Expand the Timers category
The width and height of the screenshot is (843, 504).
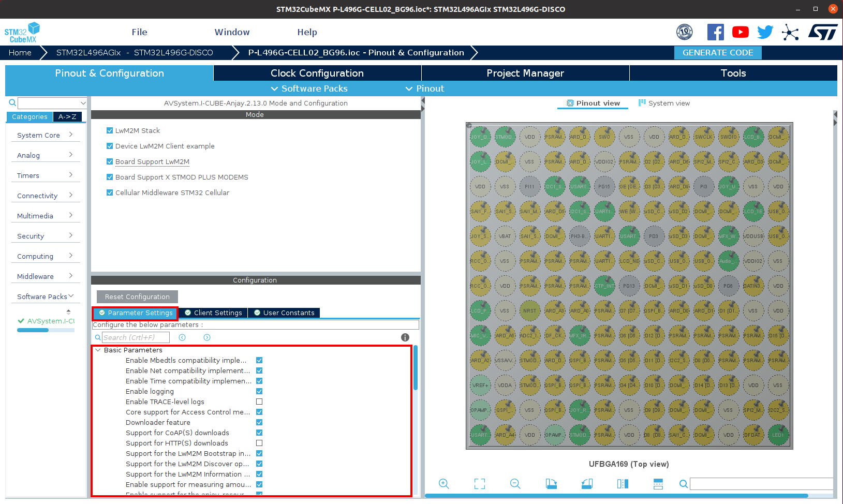pyautogui.click(x=46, y=175)
